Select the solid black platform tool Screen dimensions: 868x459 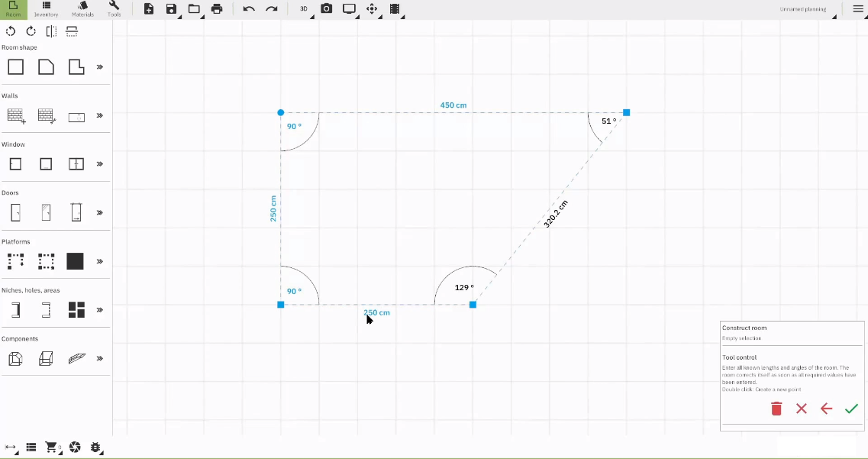click(75, 261)
